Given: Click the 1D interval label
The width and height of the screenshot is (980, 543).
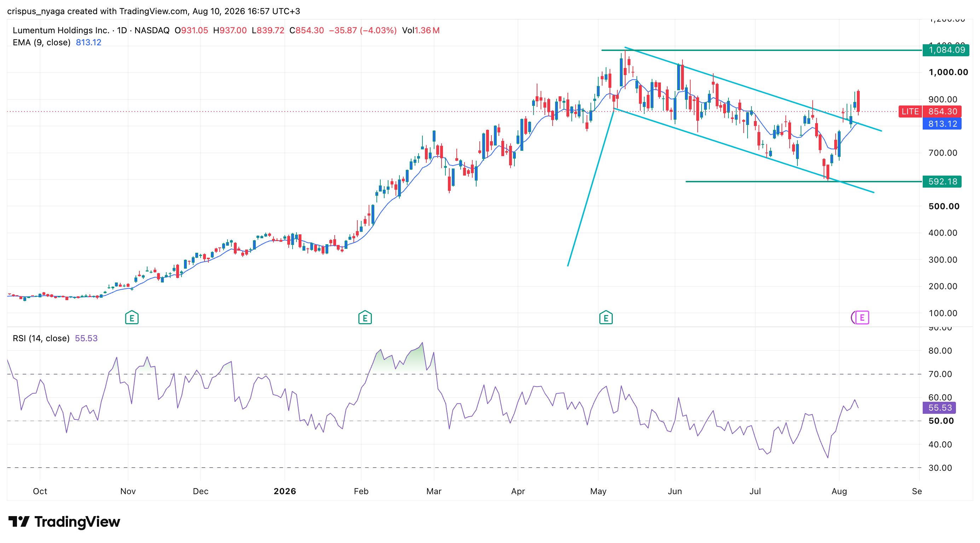Looking at the screenshot, I should pos(122,30).
